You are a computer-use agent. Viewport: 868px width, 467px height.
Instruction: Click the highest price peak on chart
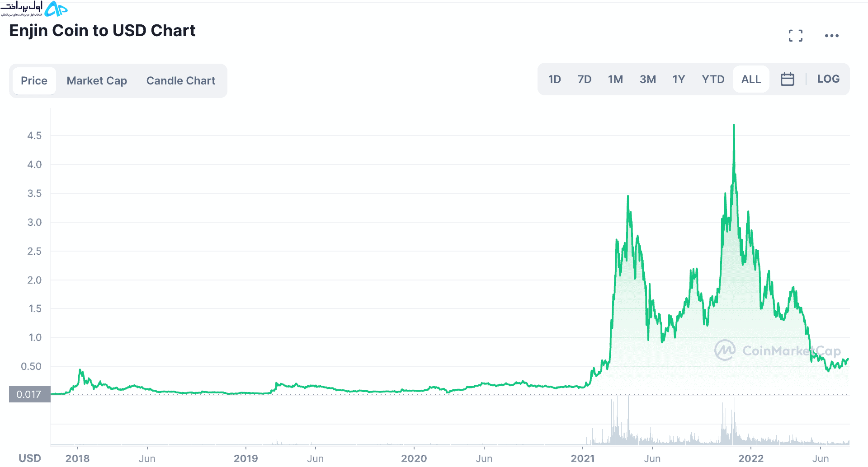pyautogui.click(x=734, y=126)
